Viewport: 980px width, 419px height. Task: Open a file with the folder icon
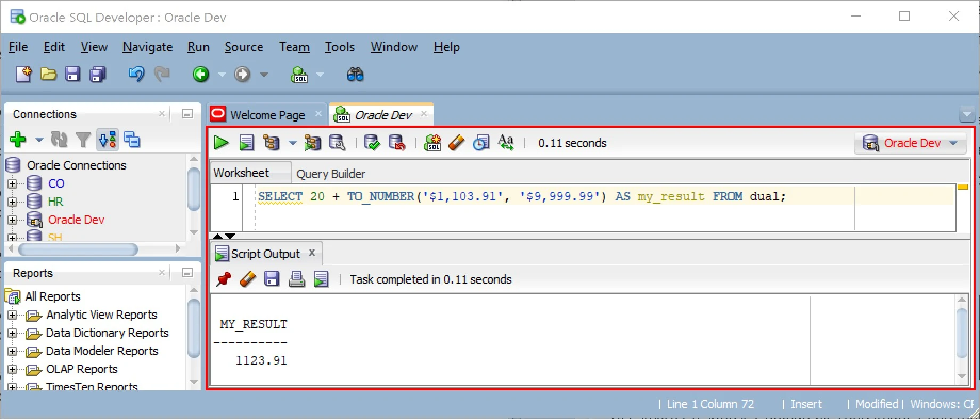[x=48, y=74]
